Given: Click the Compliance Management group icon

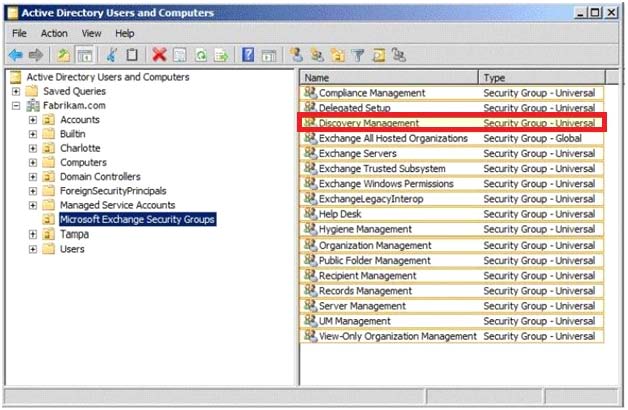Looking at the screenshot, I should [x=310, y=92].
